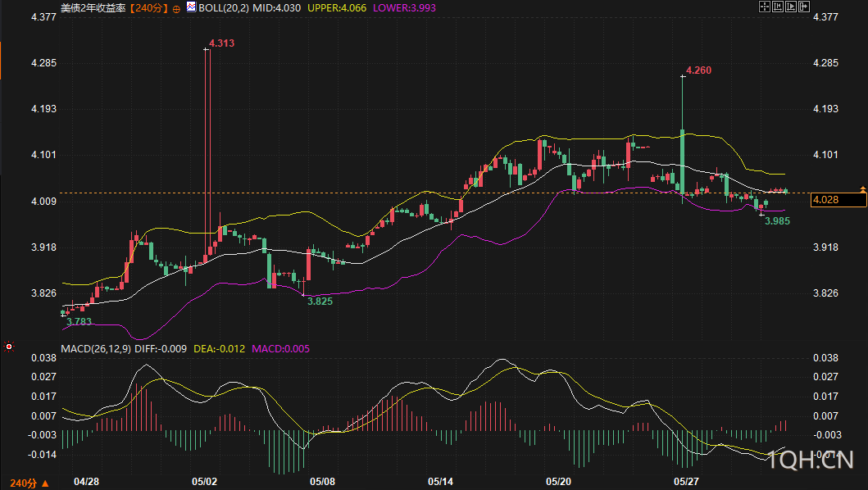Click the orange marker above the 4.028 price label
This screenshot has height=490, width=868.
tap(862, 190)
